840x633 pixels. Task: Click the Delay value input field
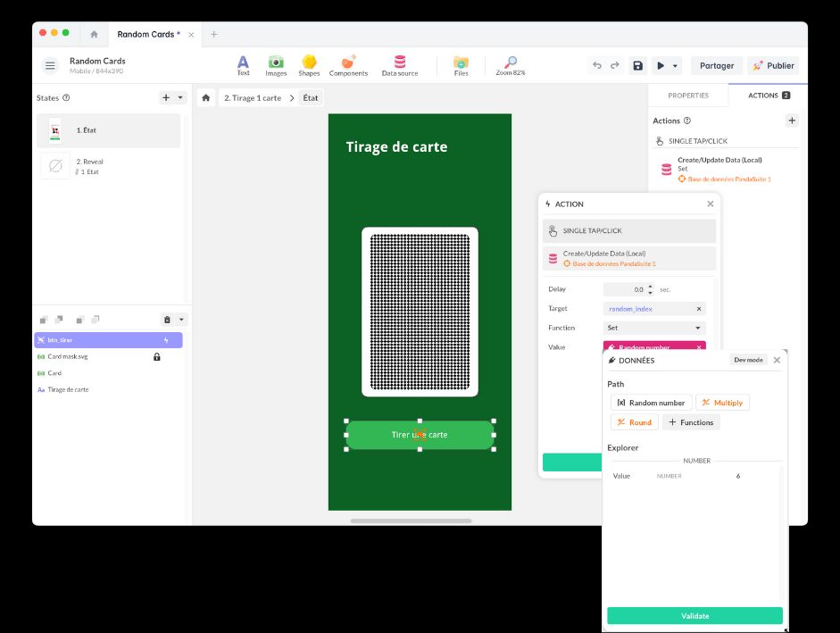(x=625, y=289)
